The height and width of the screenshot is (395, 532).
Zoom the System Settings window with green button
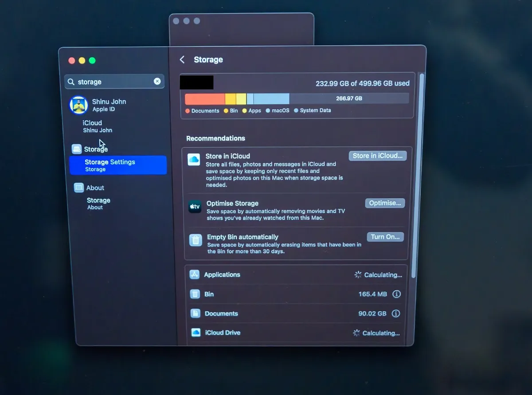(x=92, y=61)
